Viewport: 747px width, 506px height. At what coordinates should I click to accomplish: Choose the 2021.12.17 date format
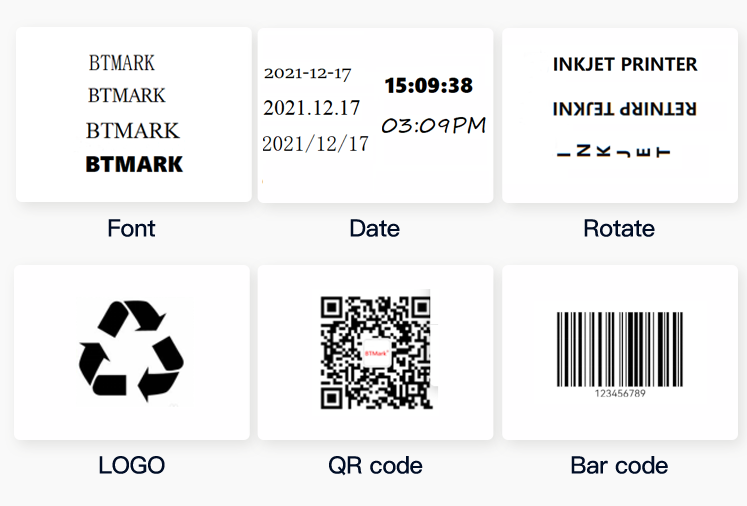coord(312,108)
